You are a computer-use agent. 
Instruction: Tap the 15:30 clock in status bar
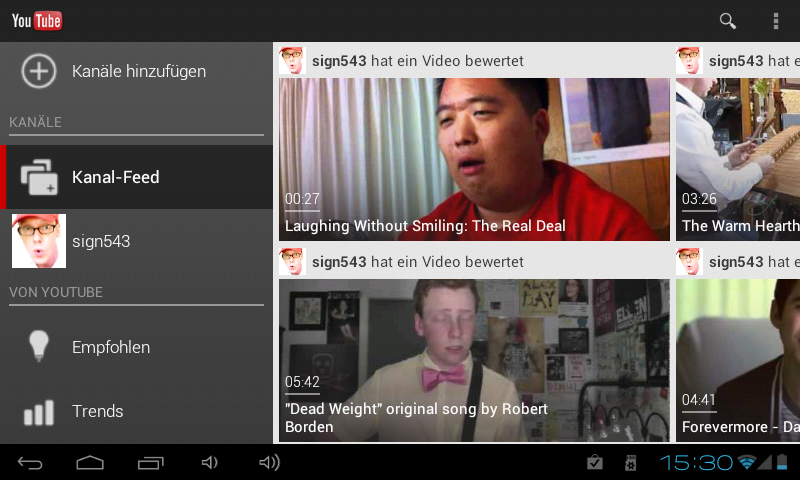point(696,463)
